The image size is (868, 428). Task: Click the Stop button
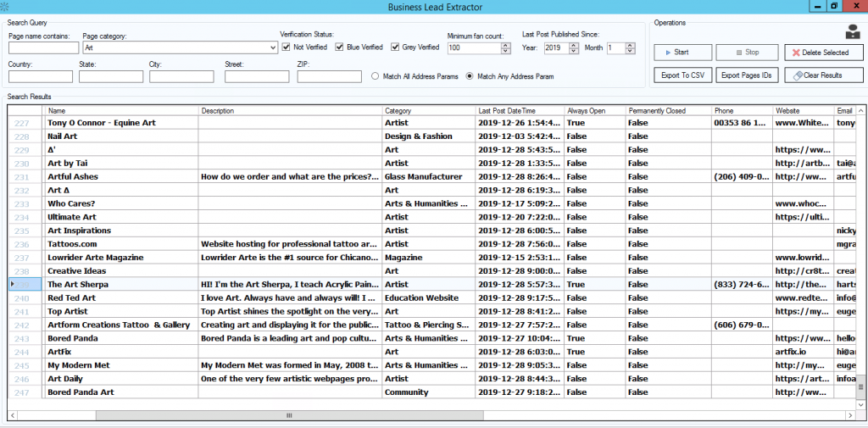coord(748,53)
